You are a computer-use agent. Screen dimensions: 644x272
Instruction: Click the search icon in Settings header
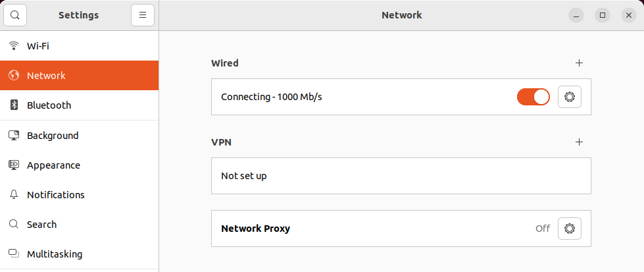click(x=15, y=15)
